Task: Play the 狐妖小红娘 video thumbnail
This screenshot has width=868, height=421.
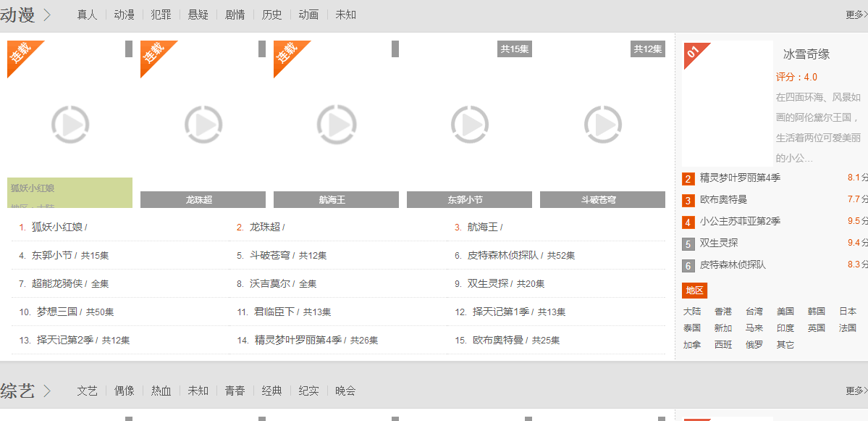Action: 69,124
